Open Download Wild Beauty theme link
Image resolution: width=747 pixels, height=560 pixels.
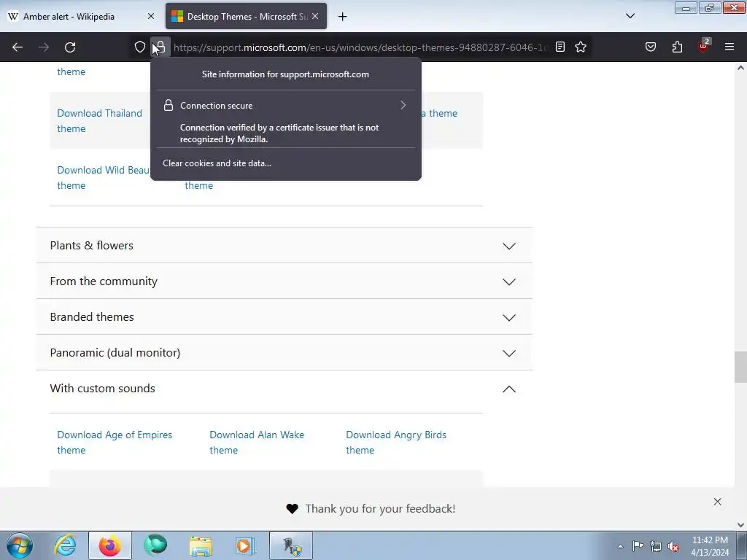pyautogui.click(x=104, y=178)
